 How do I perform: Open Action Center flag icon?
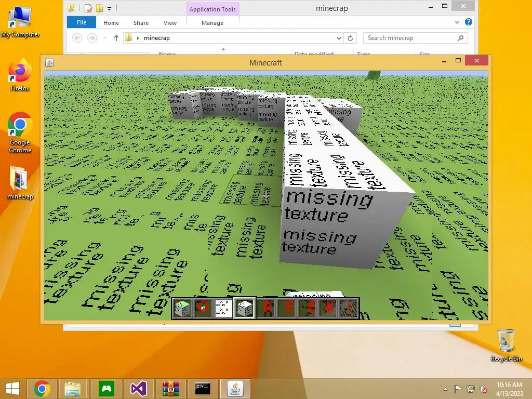pyautogui.click(x=458, y=389)
